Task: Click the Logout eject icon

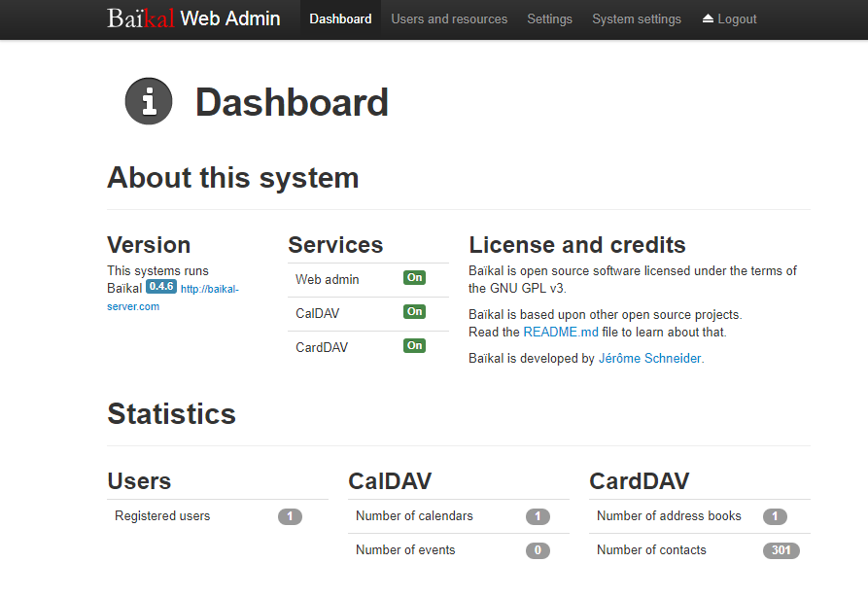Action: [708, 18]
